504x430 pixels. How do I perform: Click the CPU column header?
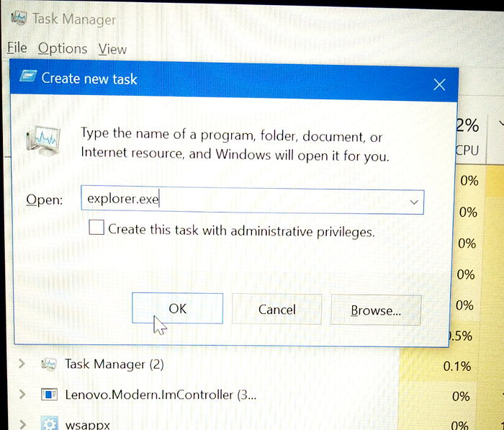[467, 151]
